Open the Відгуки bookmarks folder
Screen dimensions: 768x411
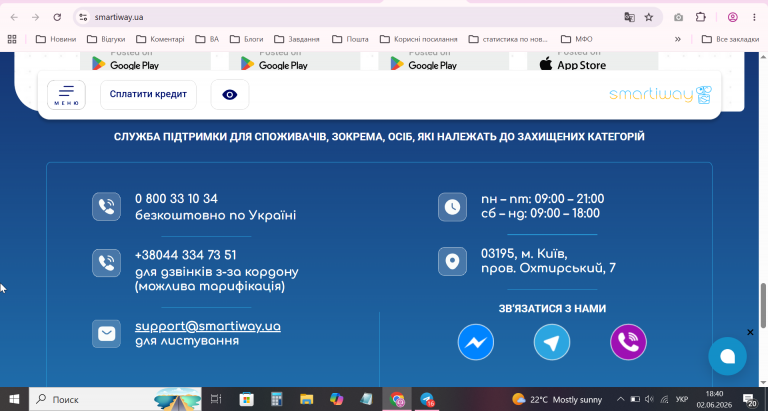coord(106,39)
